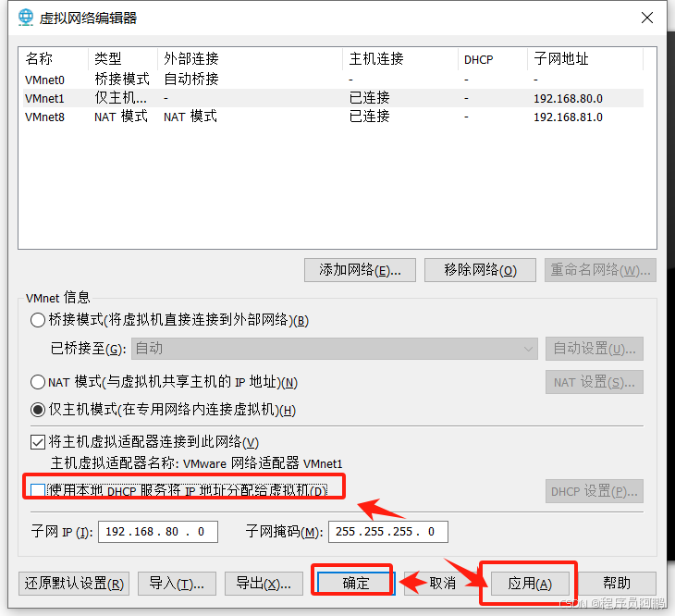The width and height of the screenshot is (675, 616).
Task: Click subnet address 192.168.81.0 cell
Action: (568, 117)
